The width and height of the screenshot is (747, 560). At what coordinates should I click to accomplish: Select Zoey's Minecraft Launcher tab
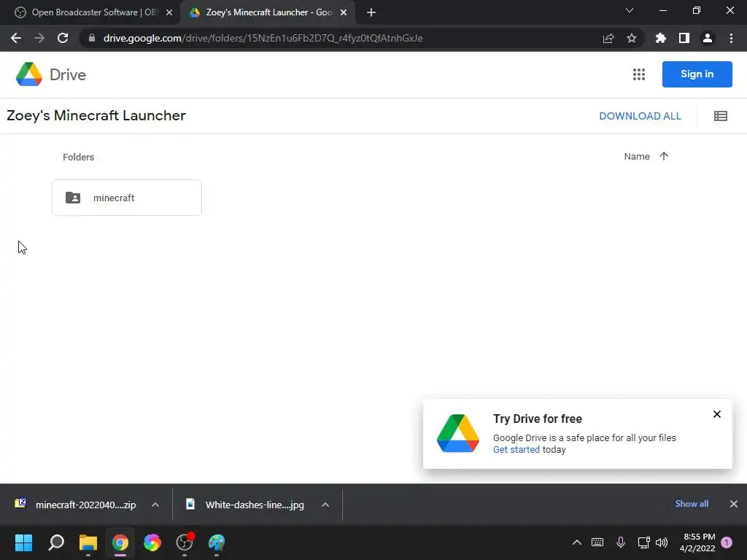coord(268,12)
